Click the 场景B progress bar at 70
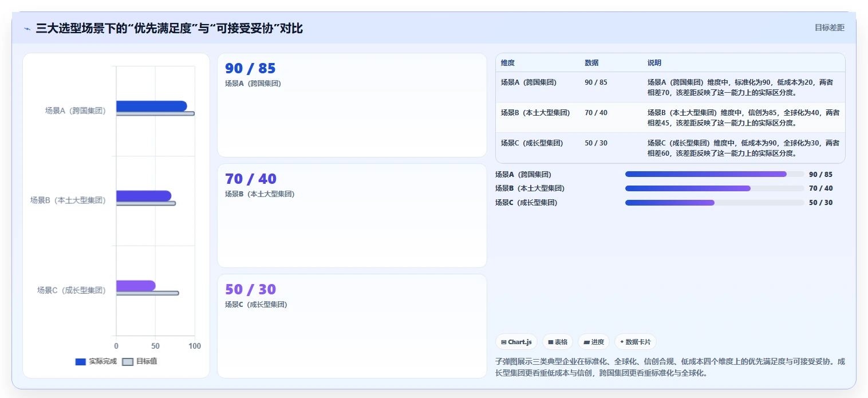The width and height of the screenshot is (868, 398). tap(715, 188)
